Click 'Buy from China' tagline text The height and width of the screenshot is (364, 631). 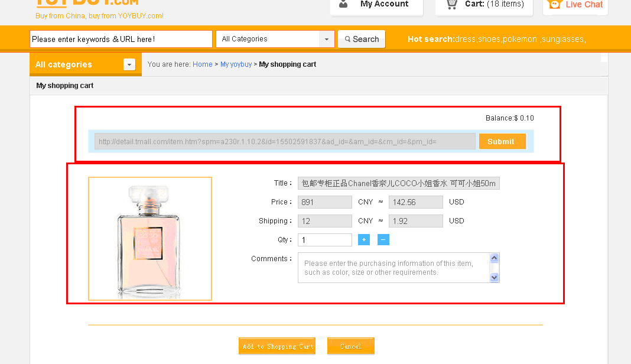point(99,16)
